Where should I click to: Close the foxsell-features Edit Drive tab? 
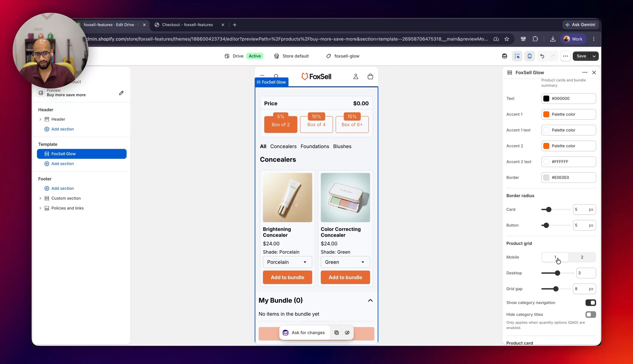pyautogui.click(x=144, y=25)
